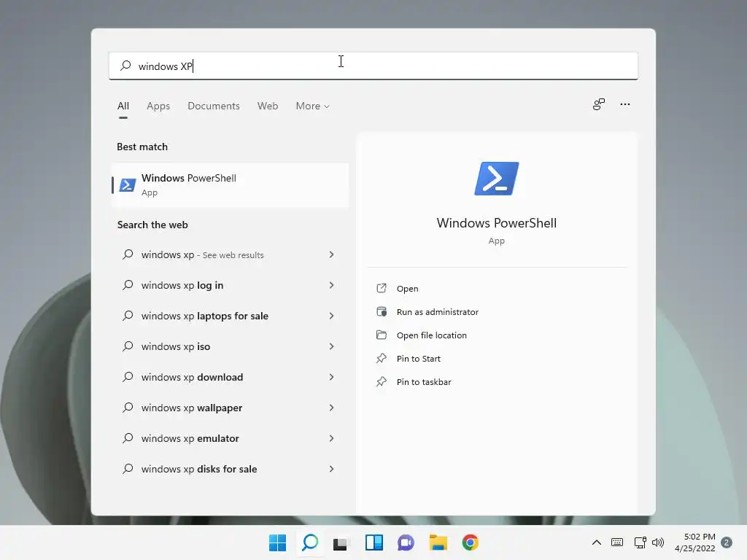Choose Pin to Start
Image resolution: width=747 pixels, height=560 pixels.
tap(418, 359)
